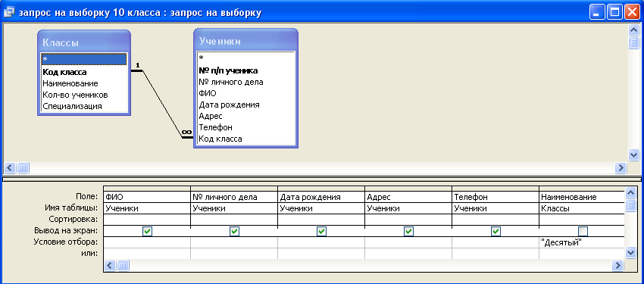This screenshot has width=644, height=284.
Task: Click grid vertical scrollbar up arrow
Action: pyautogui.click(x=631, y=192)
